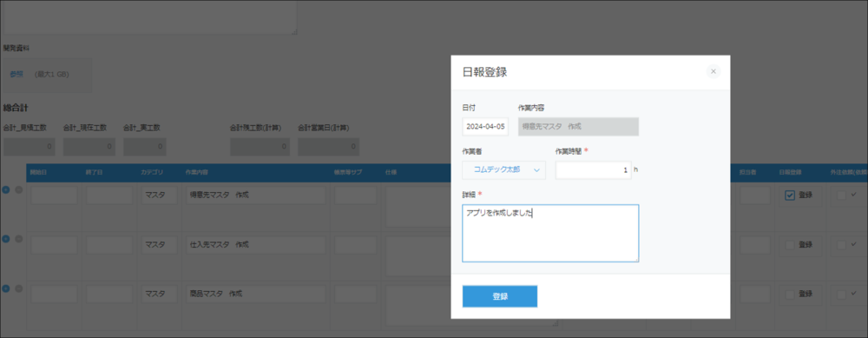
Task: Click the カテゴリ field in 得意先マスタ row
Action: pos(160,195)
